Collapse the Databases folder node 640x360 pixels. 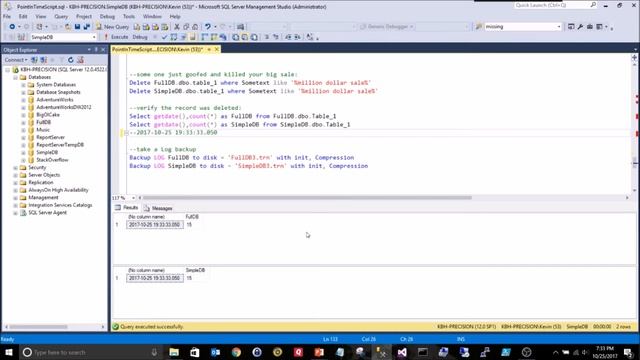coord(16,77)
